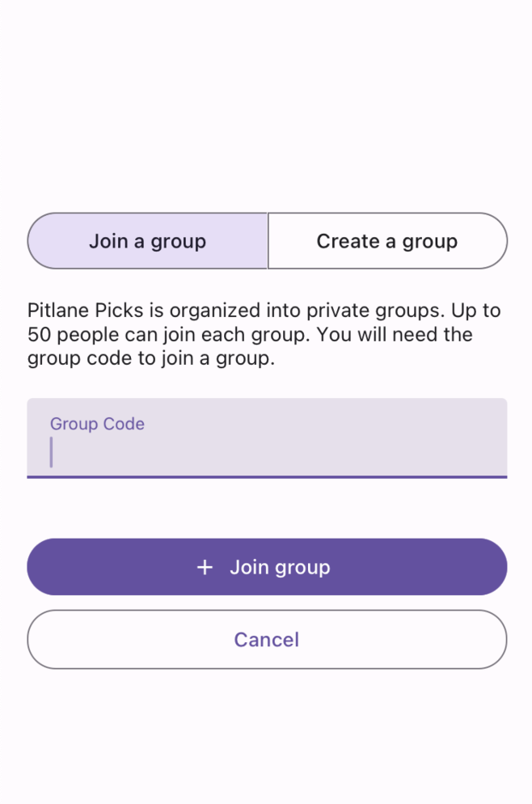The height and width of the screenshot is (804, 532).
Task: Toggle selection to Create a group
Action: tap(387, 240)
